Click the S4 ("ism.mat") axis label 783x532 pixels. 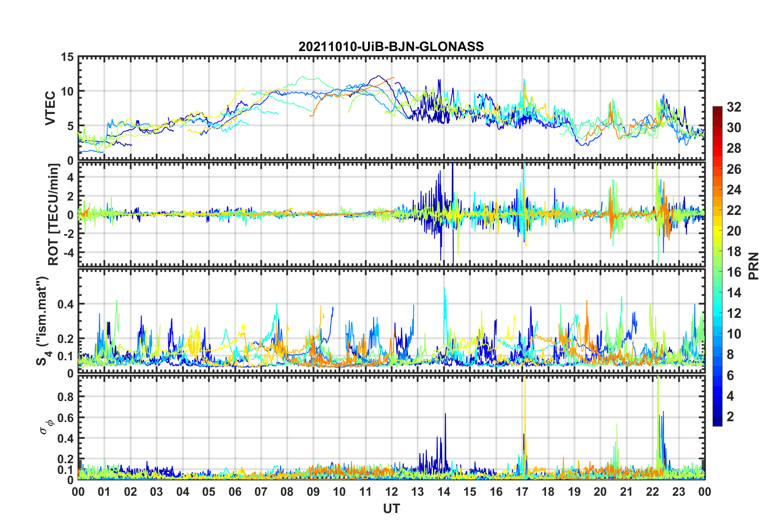(x=42, y=321)
